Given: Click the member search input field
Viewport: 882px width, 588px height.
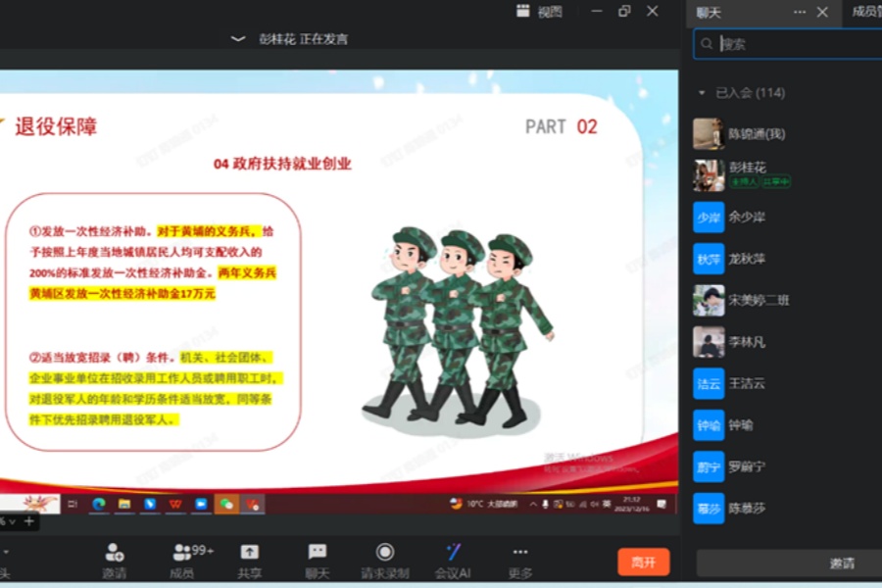Looking at the screenshot, I should 784,44.
